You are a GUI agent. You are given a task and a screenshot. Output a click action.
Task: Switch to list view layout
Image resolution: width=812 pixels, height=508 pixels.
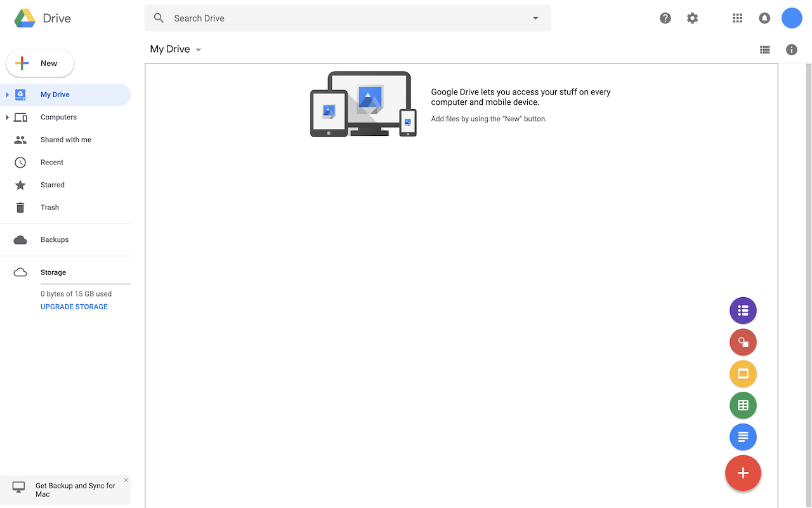pyautogui.click(x=765, y=50)
